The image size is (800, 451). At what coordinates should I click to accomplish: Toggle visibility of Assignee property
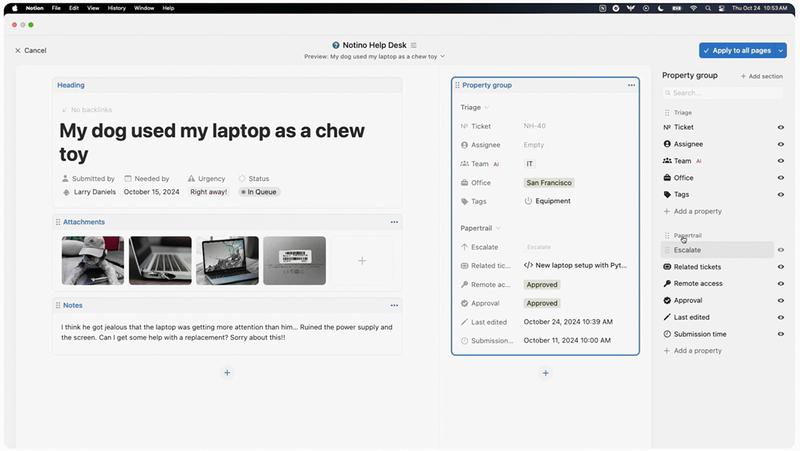(x=781, y=144)
